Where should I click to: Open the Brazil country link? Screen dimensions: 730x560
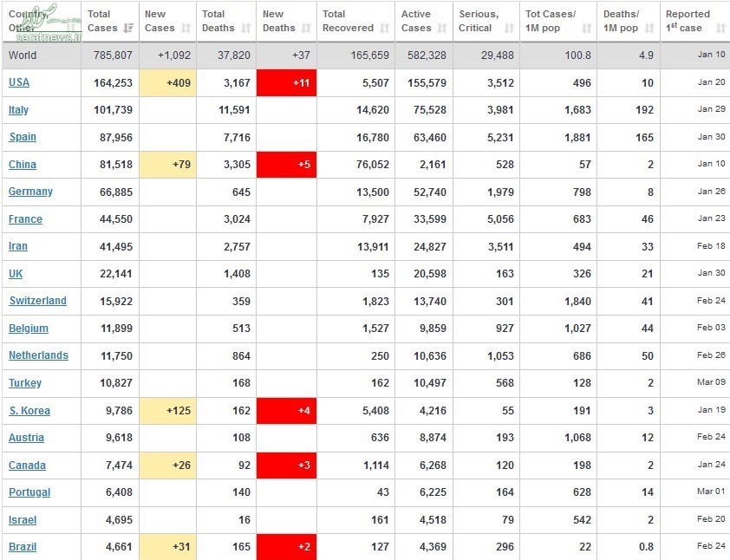[23, 547]
